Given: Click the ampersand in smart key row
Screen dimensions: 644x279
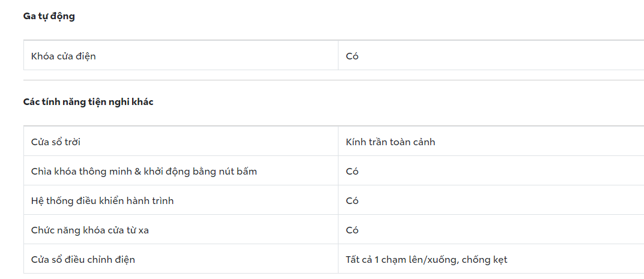Looking at the screenshot, I should coord(137,171).
